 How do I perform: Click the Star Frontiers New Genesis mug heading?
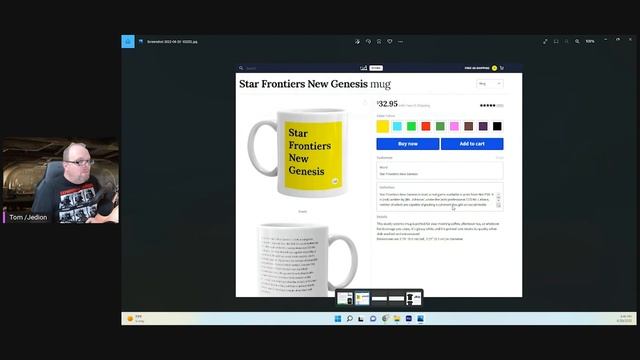pos(315,84)
